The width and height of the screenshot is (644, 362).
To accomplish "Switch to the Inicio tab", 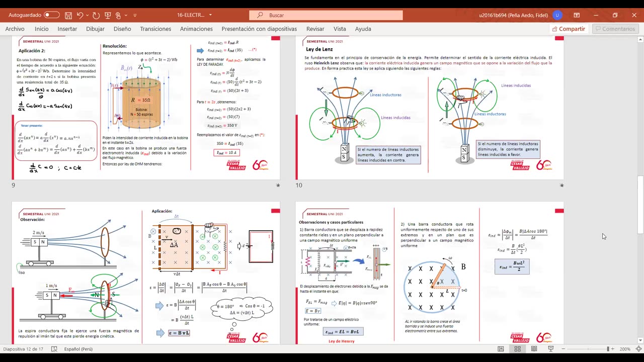I will 42,29.
